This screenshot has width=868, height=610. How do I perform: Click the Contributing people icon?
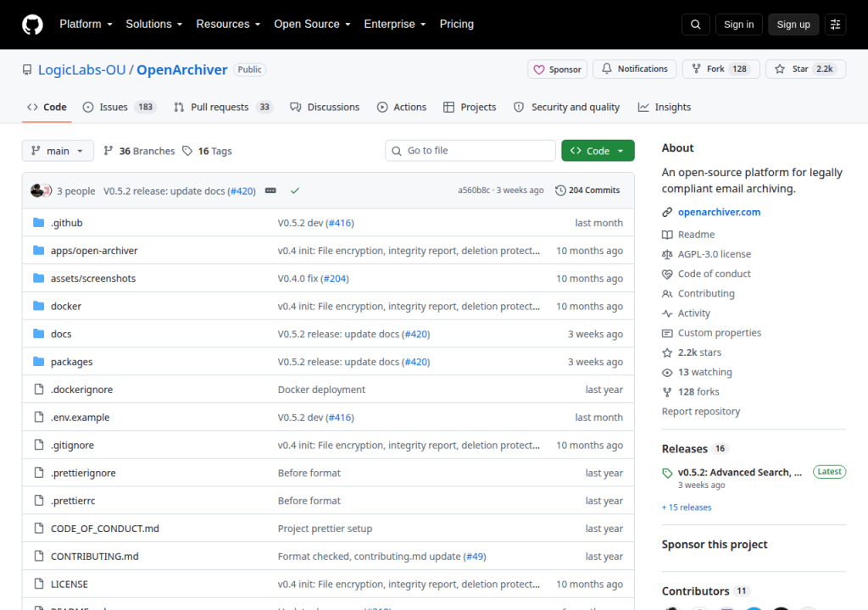coord(667,293)
